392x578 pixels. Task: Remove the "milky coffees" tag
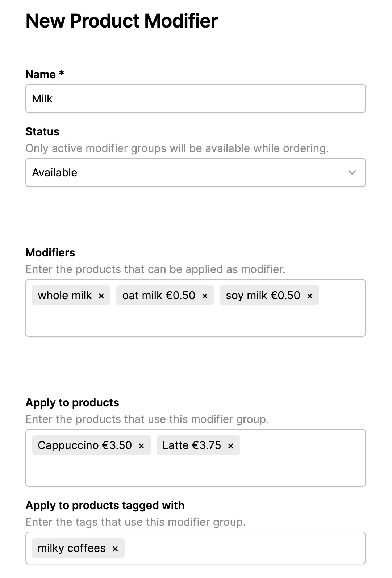point(115,548)
